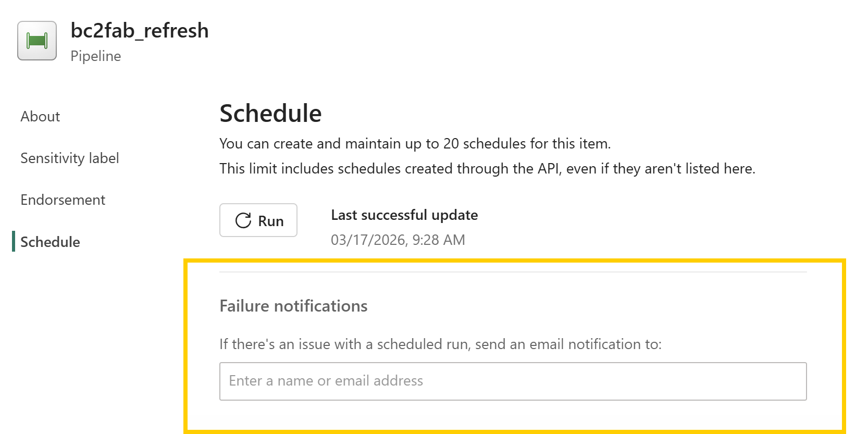View the Endorsement options

pos(63,200)
